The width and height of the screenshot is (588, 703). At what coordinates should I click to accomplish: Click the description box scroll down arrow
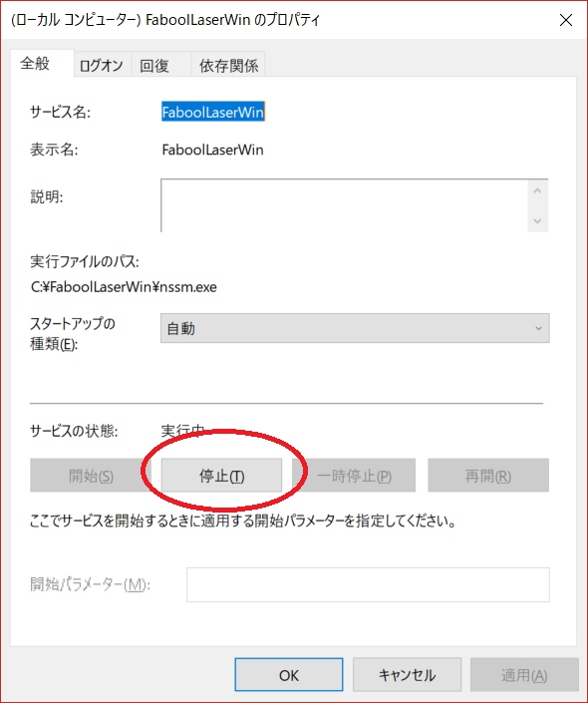point(538,220)
